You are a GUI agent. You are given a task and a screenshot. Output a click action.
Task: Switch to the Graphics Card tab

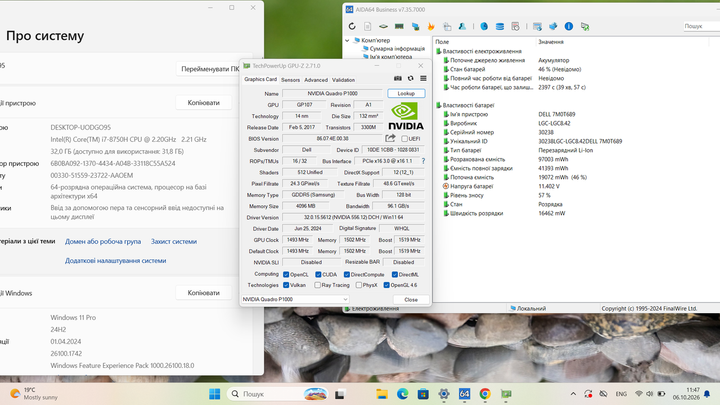(260, 79)
